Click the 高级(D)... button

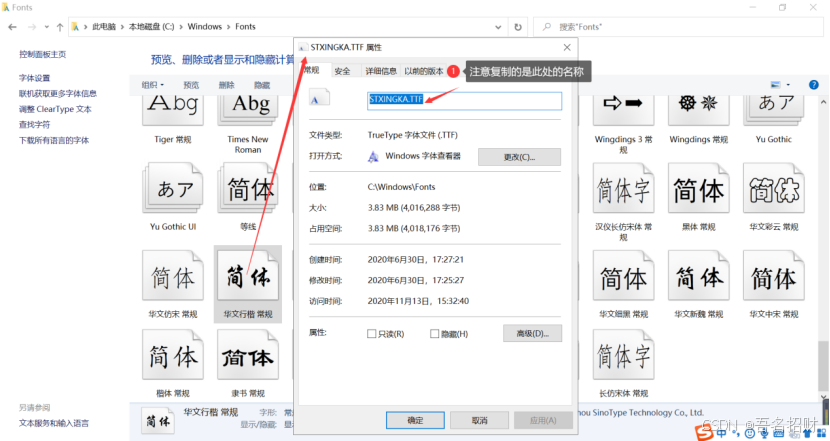[532, 333]
